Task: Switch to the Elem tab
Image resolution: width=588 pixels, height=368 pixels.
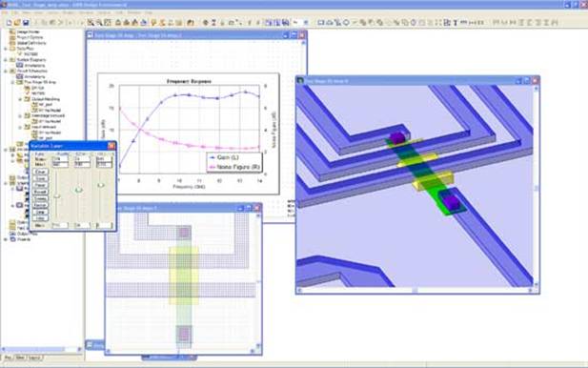Action: pyautogui.click(x=20, y=358)
